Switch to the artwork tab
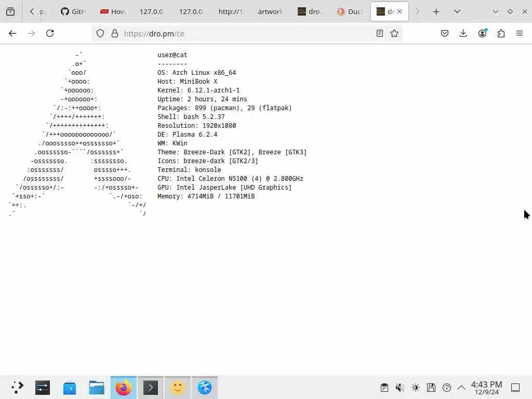 click(270, 11)
